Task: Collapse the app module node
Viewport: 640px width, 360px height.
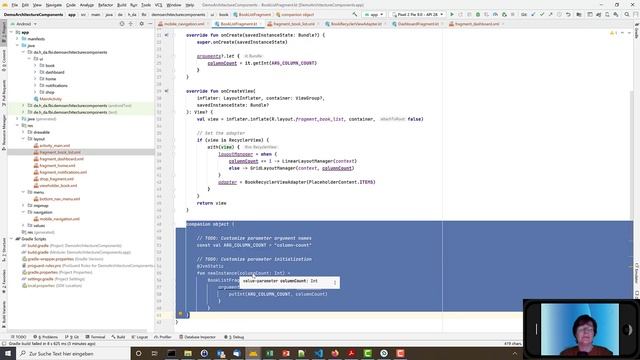Action: click(11, 32)
